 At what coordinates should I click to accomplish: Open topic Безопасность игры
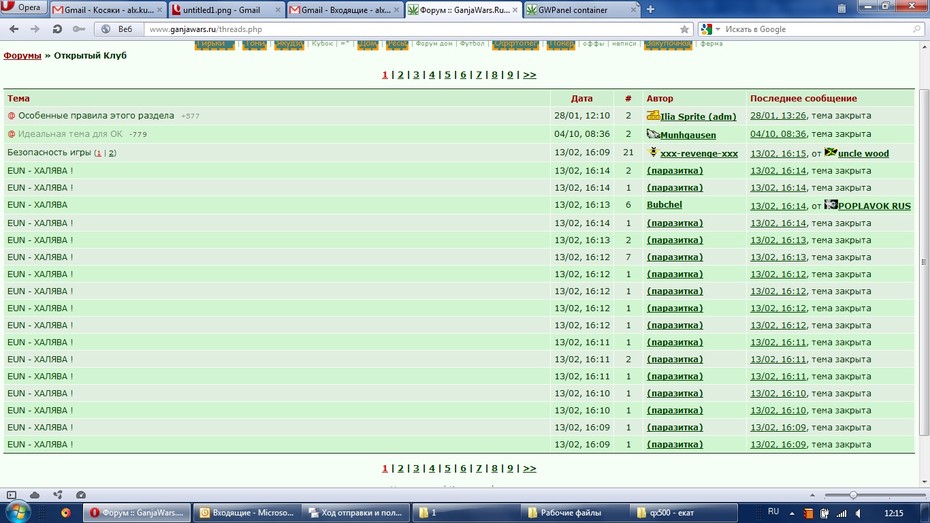(x=49, y=152)
